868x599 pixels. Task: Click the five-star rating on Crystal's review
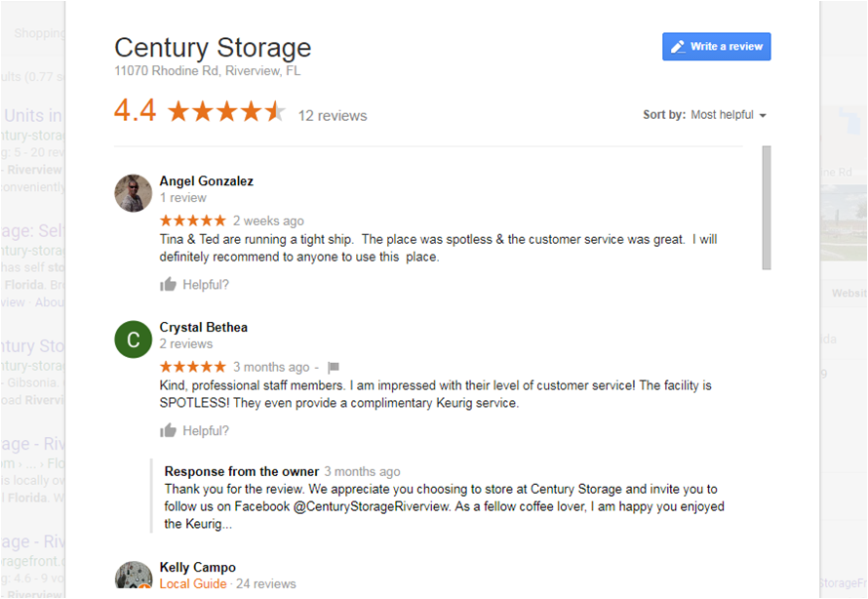click(x=192, y=367)
